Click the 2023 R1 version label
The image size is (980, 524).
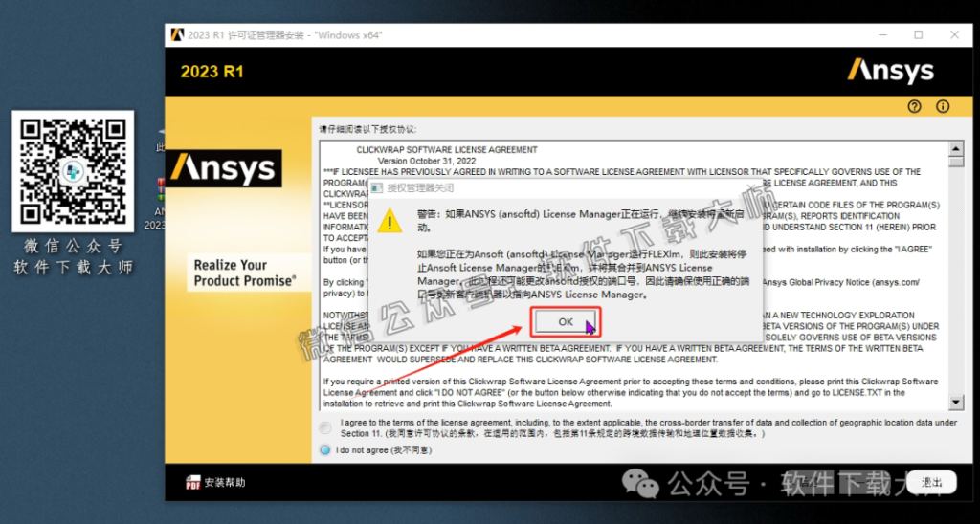click(x=212, y=72)
